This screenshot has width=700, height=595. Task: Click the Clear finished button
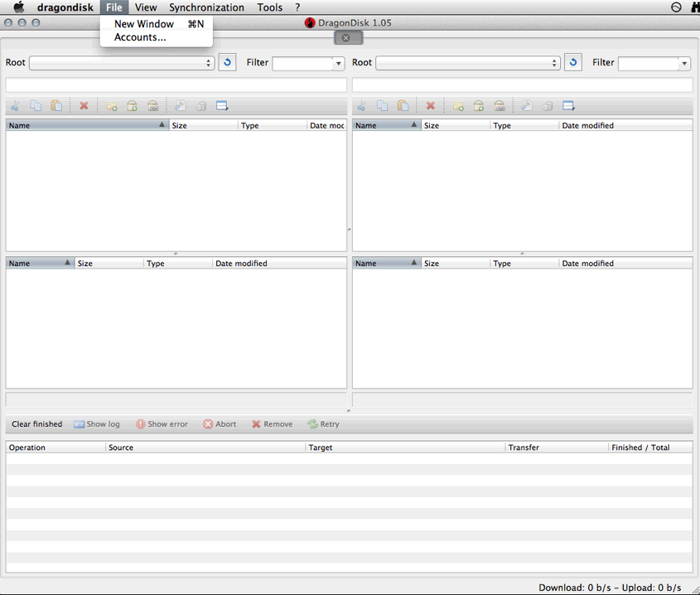(x=36, y=423)
